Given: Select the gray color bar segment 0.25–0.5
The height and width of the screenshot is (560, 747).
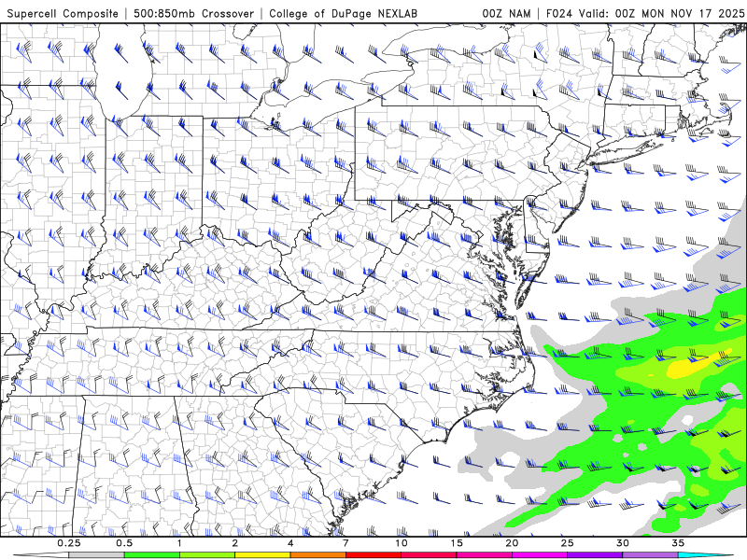Looking at the screenshot, I should (x=96, y=555).
